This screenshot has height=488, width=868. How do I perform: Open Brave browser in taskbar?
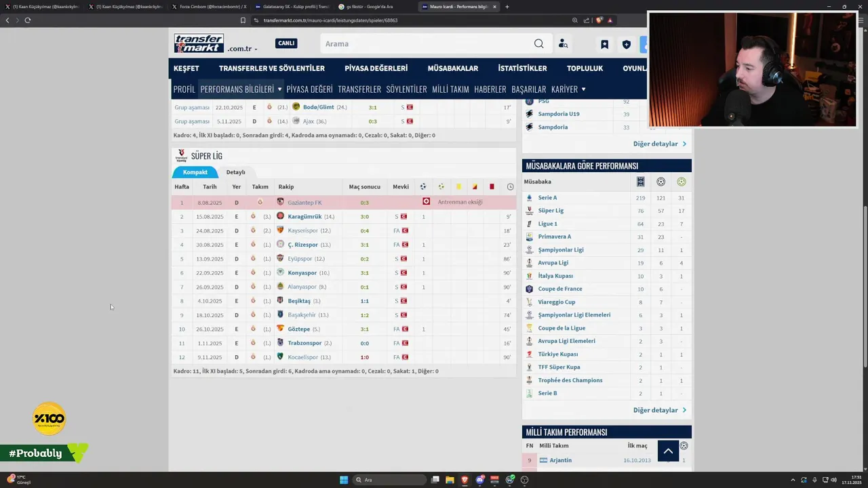[465, 480]
